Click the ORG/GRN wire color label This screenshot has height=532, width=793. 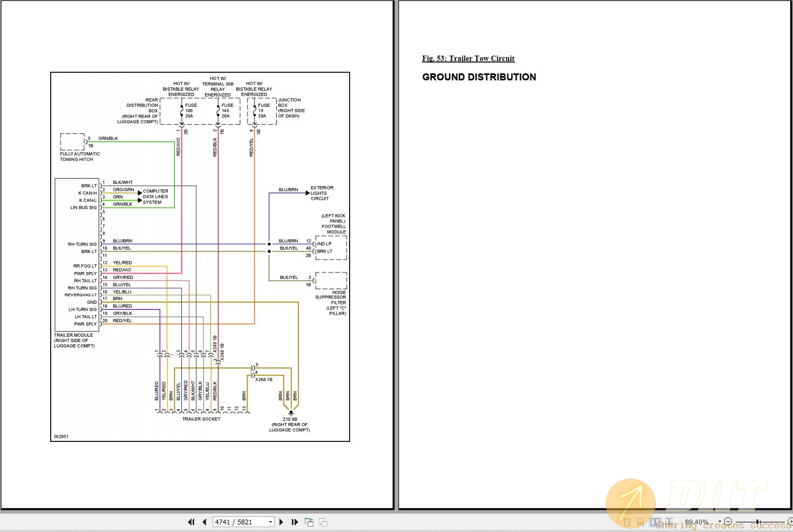124,189
